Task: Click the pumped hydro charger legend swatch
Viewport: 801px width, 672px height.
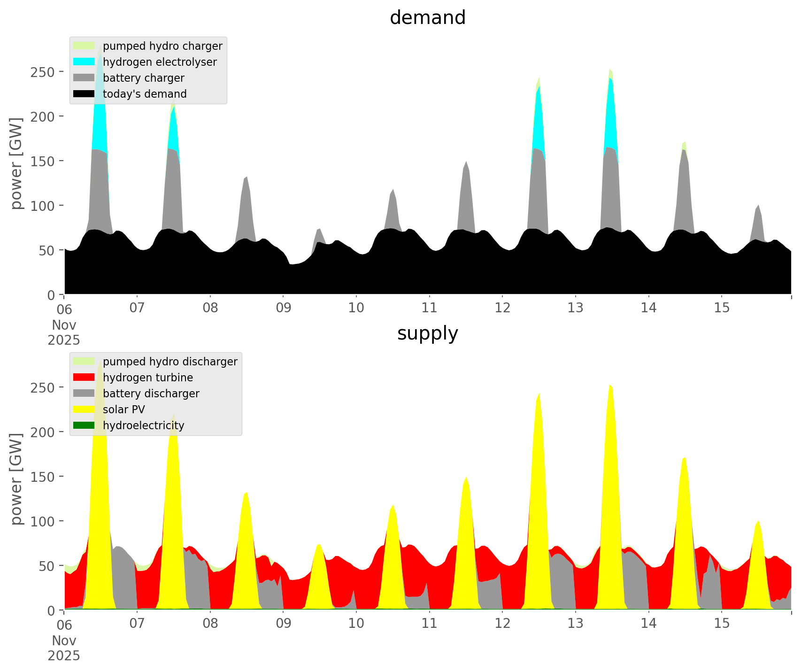Action: point(84,46)
